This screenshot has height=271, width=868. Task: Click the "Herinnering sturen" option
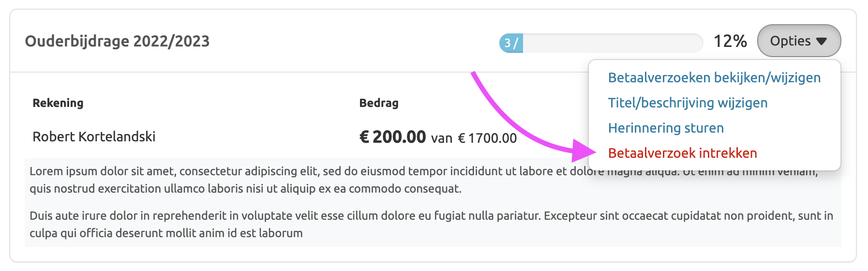[x=666, y=128]
